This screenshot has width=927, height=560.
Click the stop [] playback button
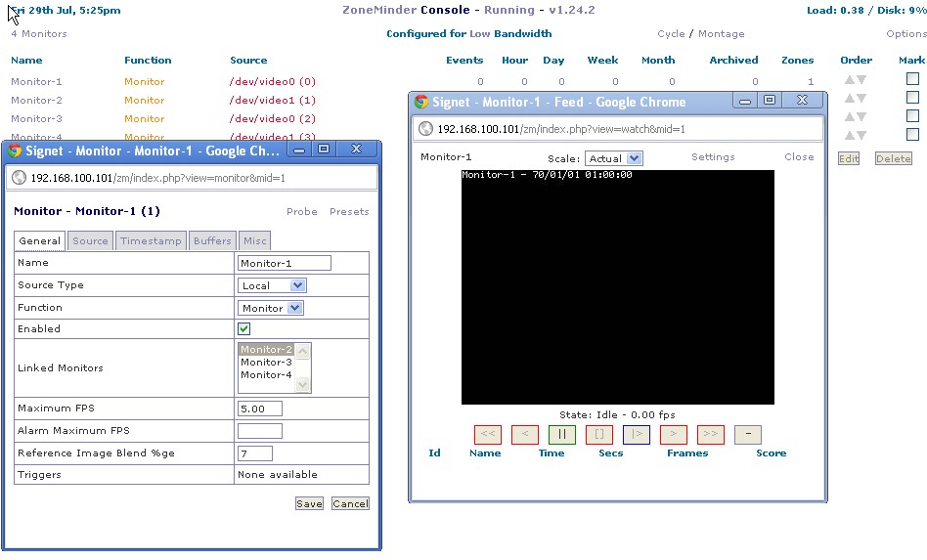click(598, 434)
